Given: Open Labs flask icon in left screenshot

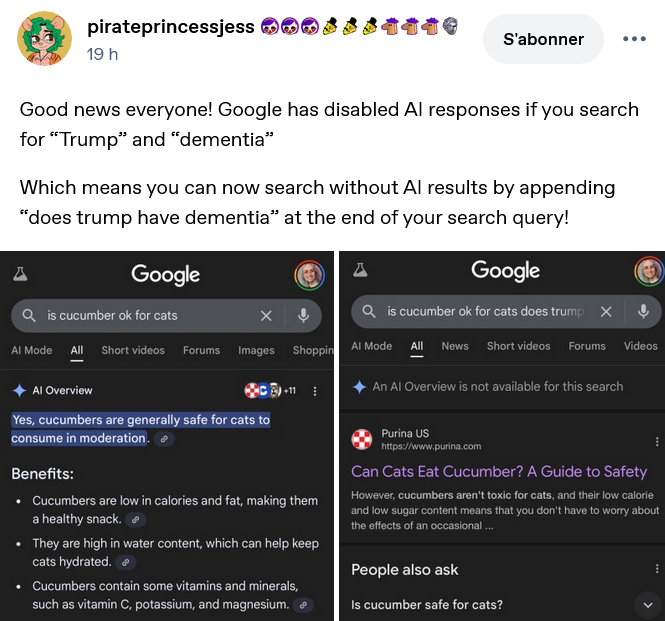Looking at the screenshot, I should pos(20,273).
